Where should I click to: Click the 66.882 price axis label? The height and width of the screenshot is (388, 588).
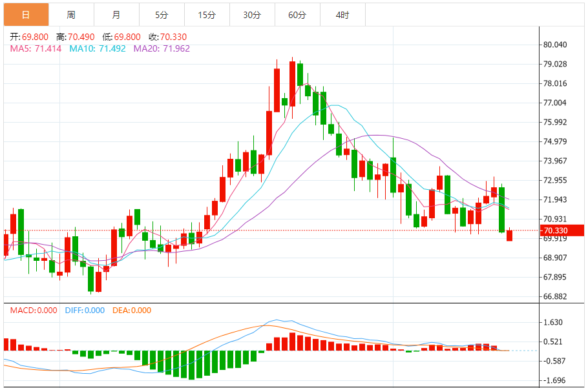(555, 296)
